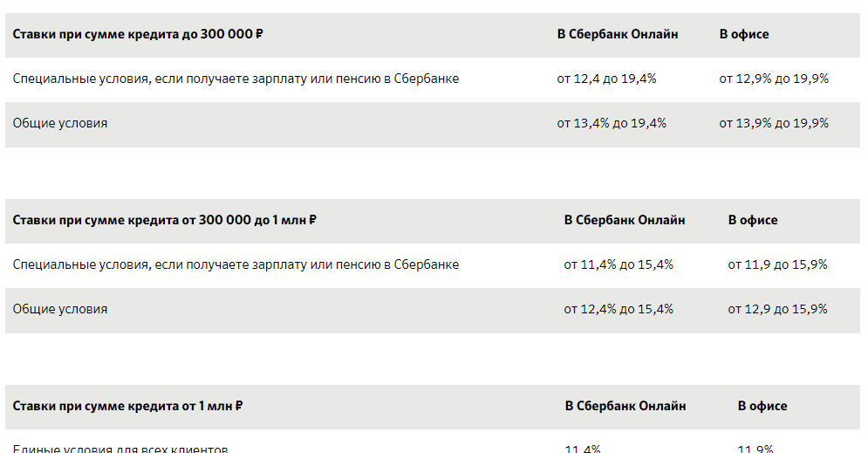
Task: Select 'Общие условия' row in first table
Action: (x=433, y=125)
